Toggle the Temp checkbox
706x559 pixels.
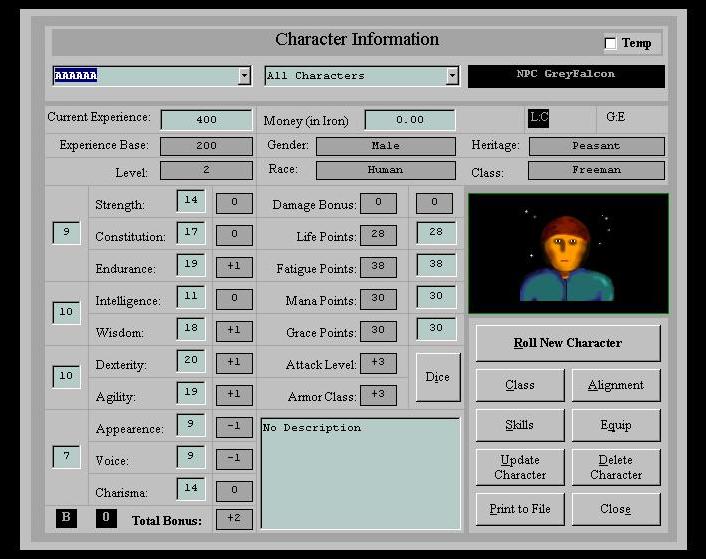pos(611,44)
